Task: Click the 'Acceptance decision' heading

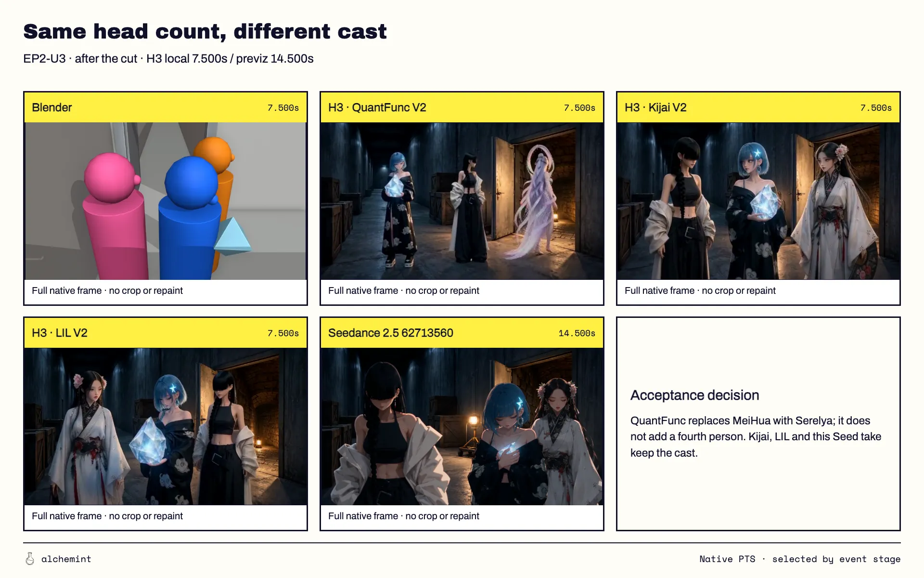Action: point(694,395)
